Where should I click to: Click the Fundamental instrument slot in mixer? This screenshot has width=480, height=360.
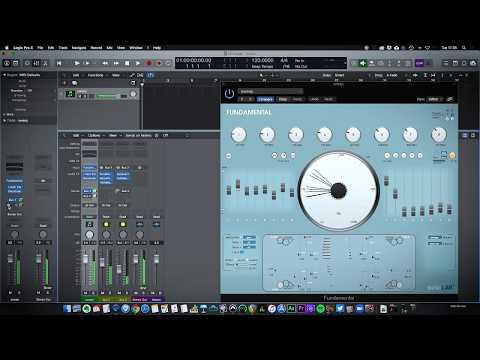pos(89,168)
